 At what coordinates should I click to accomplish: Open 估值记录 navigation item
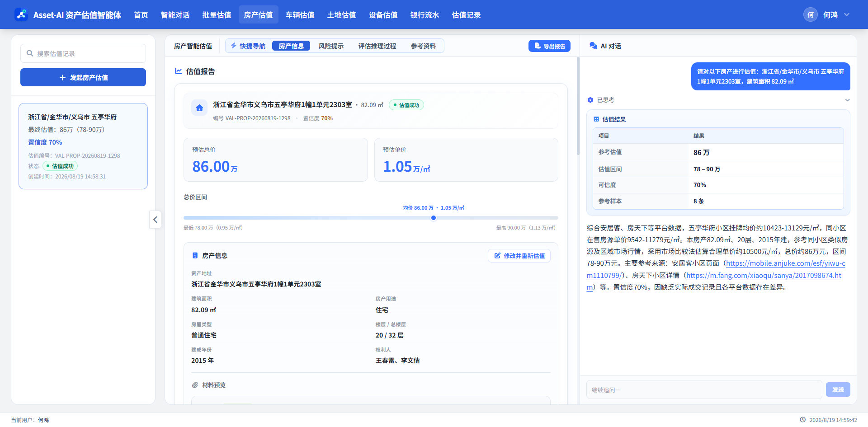click(467, 15)
